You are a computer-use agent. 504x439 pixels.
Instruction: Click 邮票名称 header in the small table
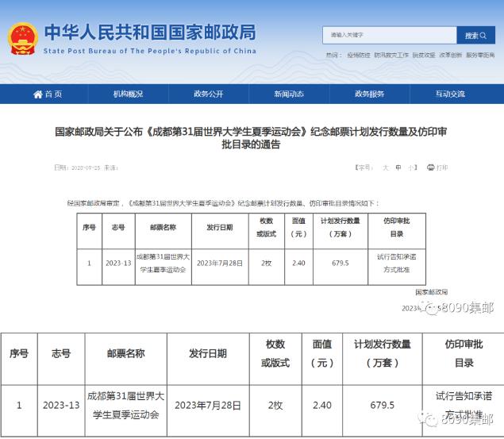click(164, 228)
